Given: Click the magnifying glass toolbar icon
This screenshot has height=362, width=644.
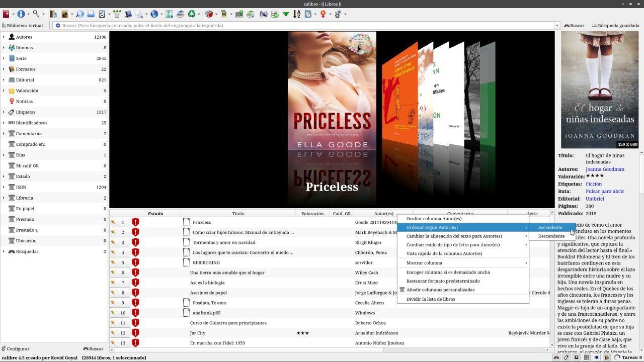Looking at the screenshot, I should point(36,14).
